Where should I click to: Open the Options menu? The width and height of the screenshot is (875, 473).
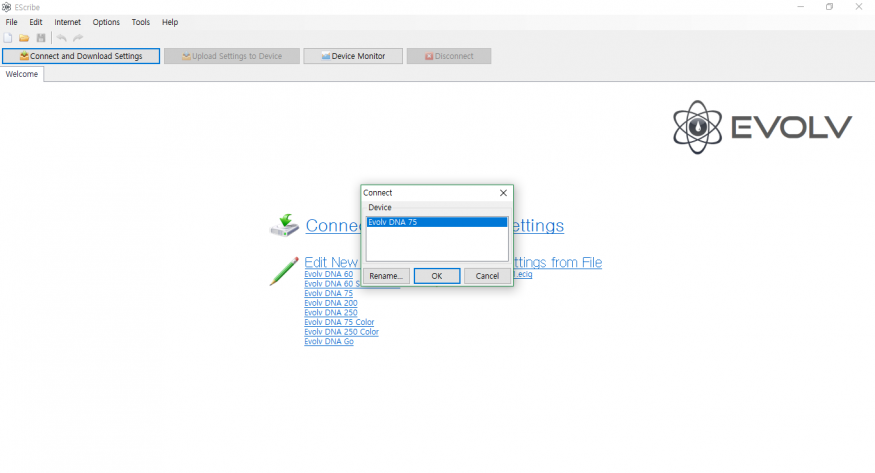tap(106, 22)
